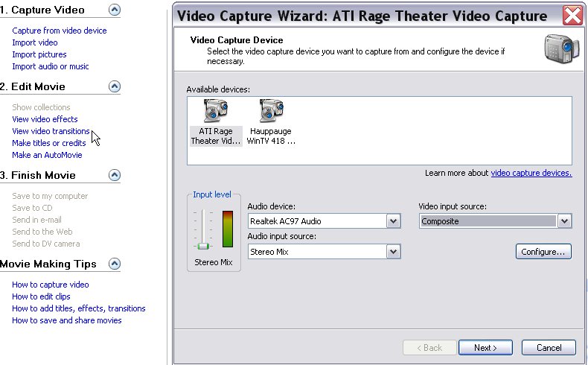Open the Video input source dropdown
588x365 pixels.
(564, 221)
